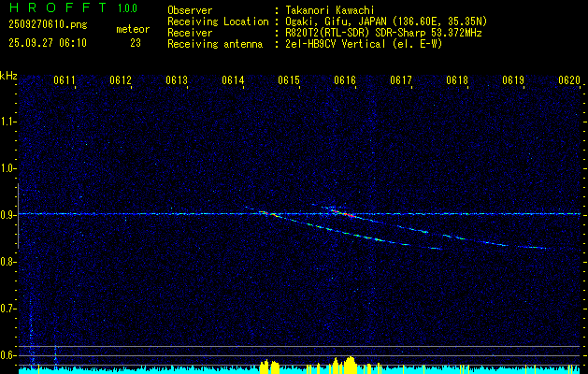The height and width of the screenshot is (374, 588).
Task: Click the yellow meteor bars below 0614-0615
Action: pos(269,367)
